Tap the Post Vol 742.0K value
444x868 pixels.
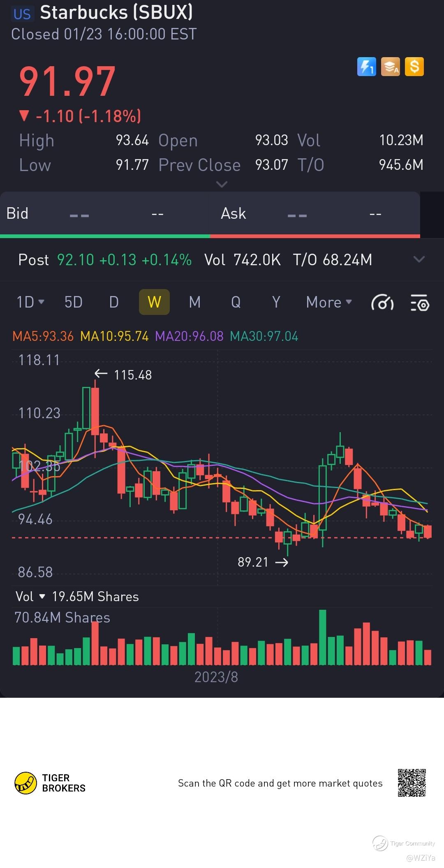pyautogui.click(x=257, y=260)
